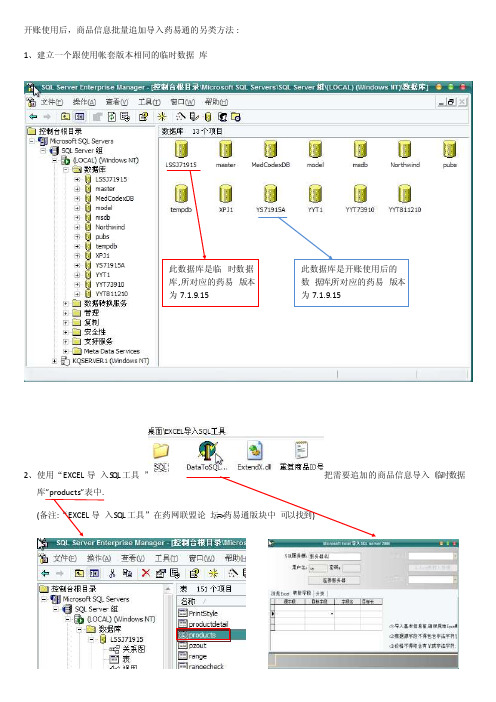This screenshot has height=702, width=496.
Task: Select the PrintStyle table in lower window
Action: (203, 613)
